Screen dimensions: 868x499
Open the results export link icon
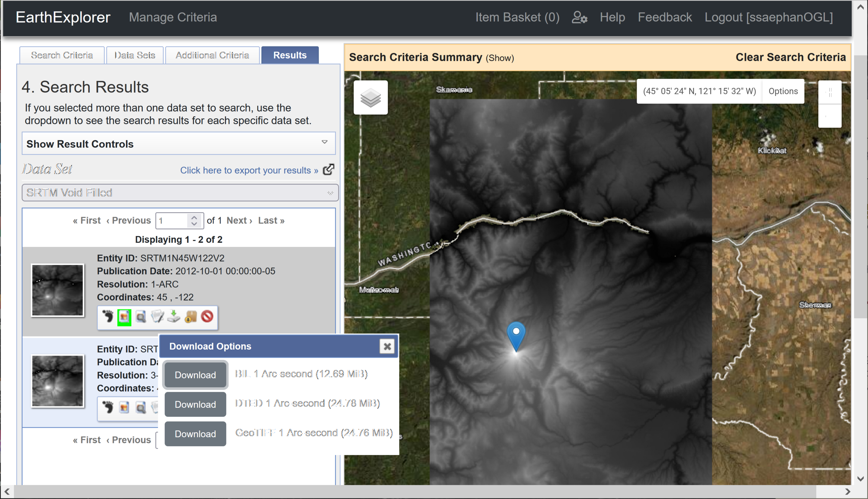tap(328, 169)
